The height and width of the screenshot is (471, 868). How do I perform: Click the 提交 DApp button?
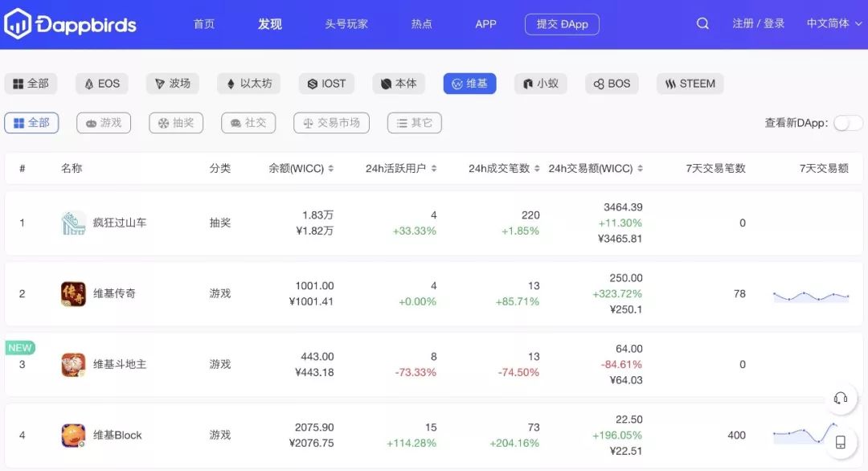(x=562, y=24)
